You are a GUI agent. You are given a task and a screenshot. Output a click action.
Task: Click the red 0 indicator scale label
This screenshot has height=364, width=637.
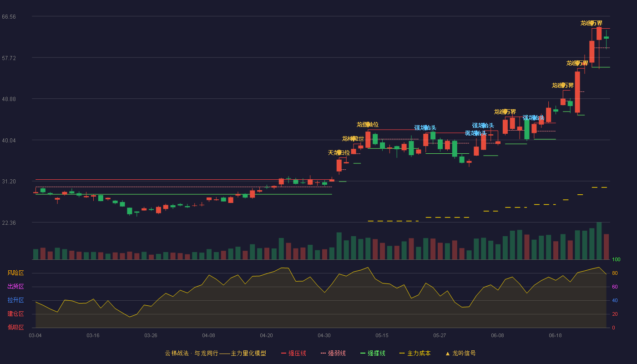pyautogui.click(x=613, y=328)
